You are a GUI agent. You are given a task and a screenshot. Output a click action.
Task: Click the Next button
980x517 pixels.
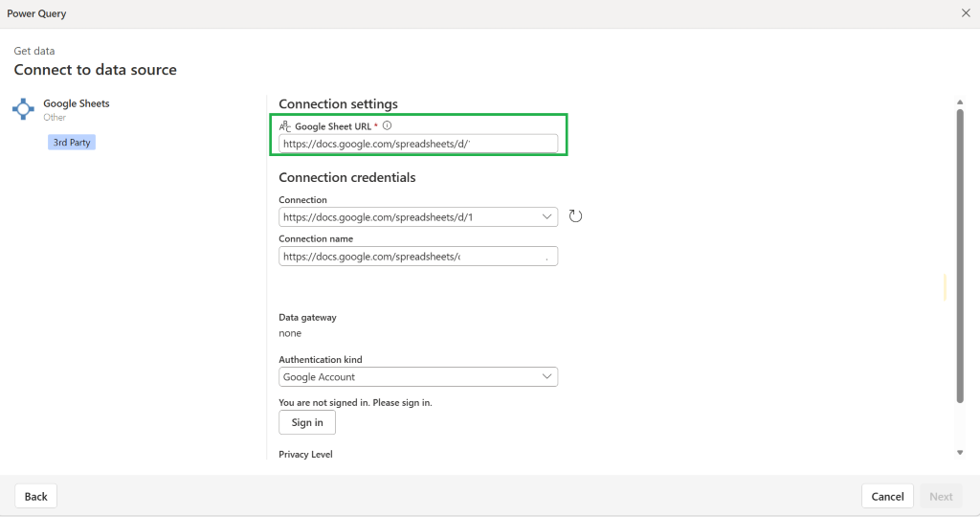(x=941, y=496)
